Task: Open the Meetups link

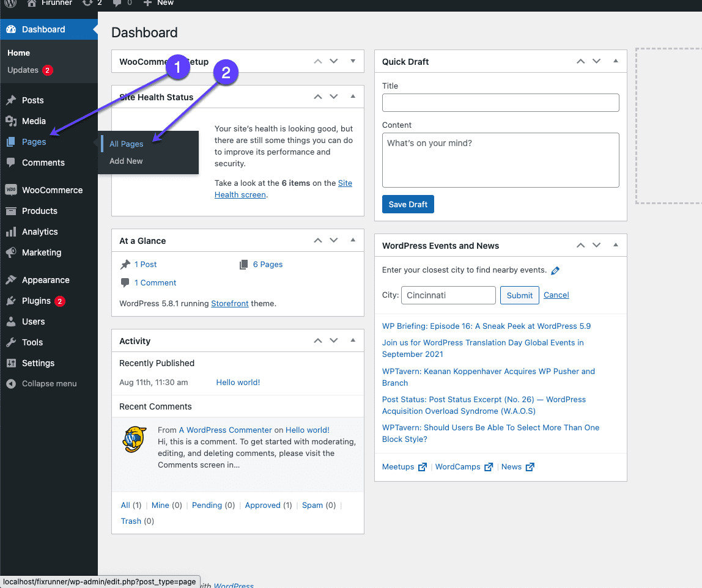Action: pos(398,467)
